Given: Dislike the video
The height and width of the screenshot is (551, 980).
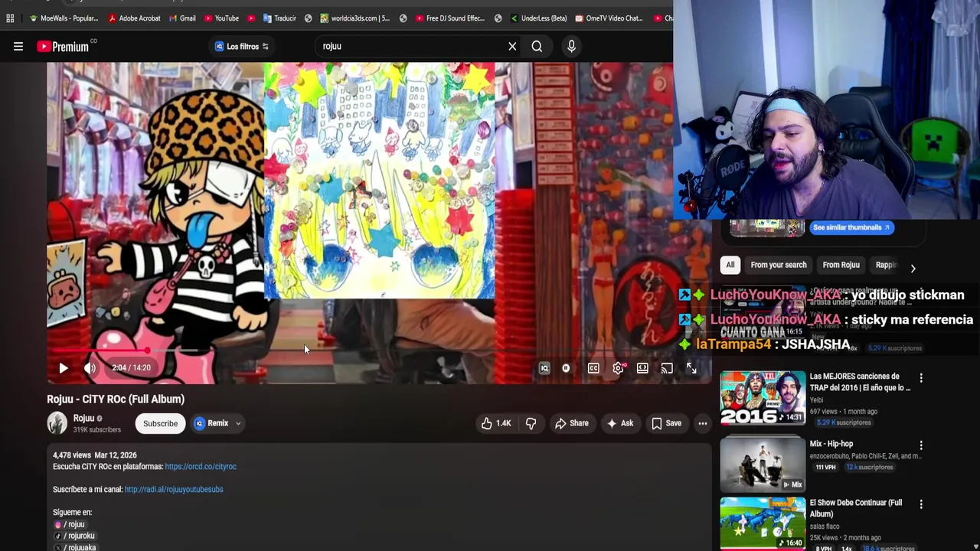Looking at the screenshot, I should click(x=531, y=423).
